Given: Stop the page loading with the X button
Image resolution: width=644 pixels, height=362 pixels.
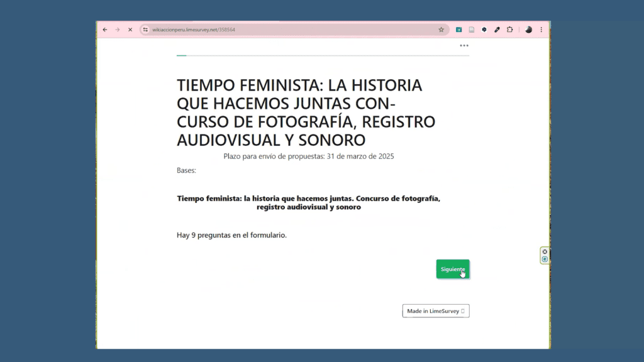Looking at the screenshot, I should coord(130,30).
